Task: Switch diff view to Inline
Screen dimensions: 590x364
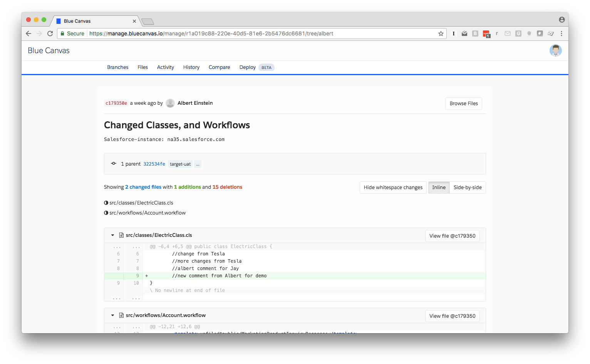Action: tap(439, 188)
